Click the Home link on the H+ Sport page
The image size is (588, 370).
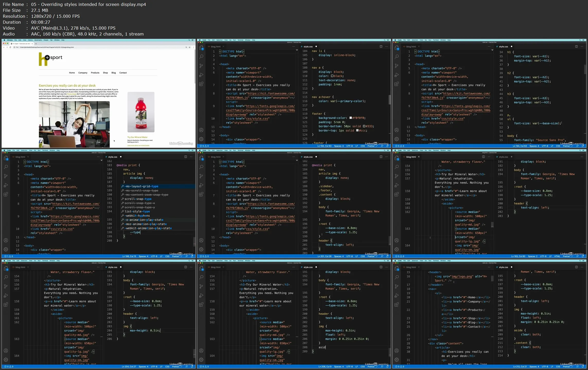pyautogui.click(x=72, y=73)
